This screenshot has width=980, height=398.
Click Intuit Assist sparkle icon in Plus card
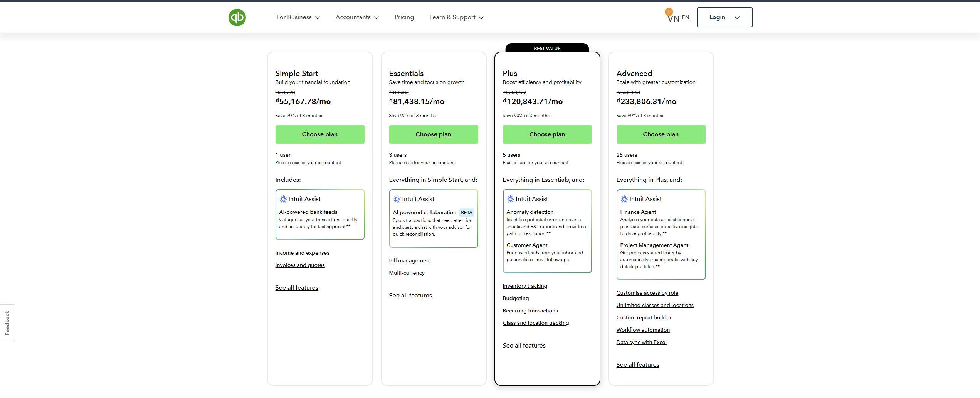tap(510, 199)
